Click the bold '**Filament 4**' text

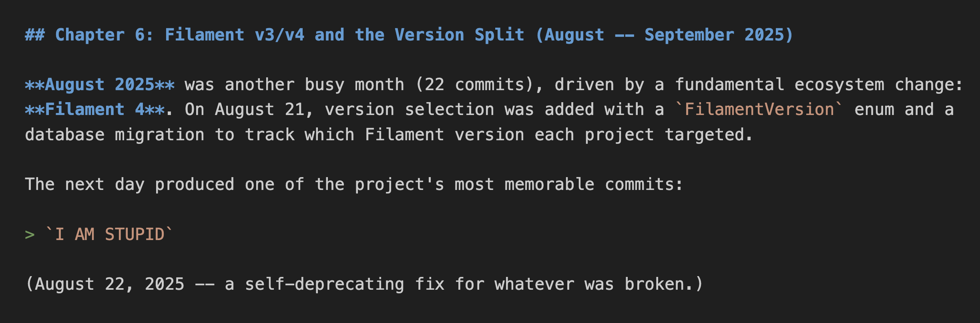click(94, 110)
